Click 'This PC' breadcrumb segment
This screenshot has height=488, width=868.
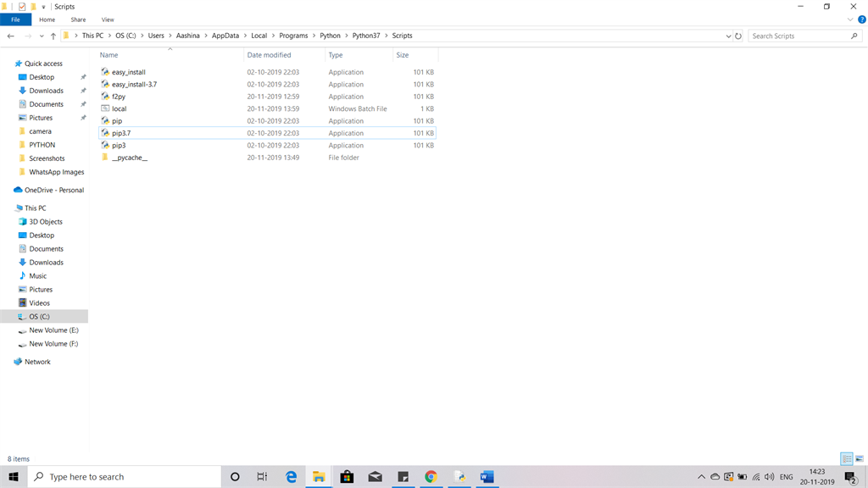tap(92, 36)
